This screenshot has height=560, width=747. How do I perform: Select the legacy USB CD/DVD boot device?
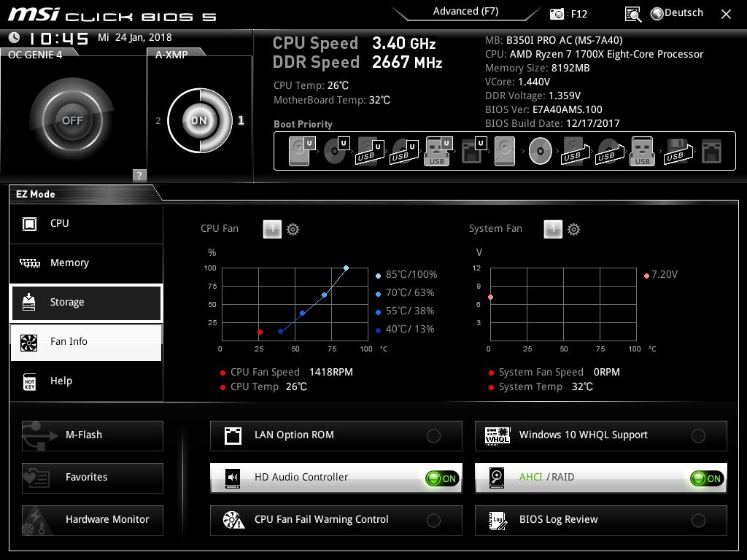[x=610, y=152]
